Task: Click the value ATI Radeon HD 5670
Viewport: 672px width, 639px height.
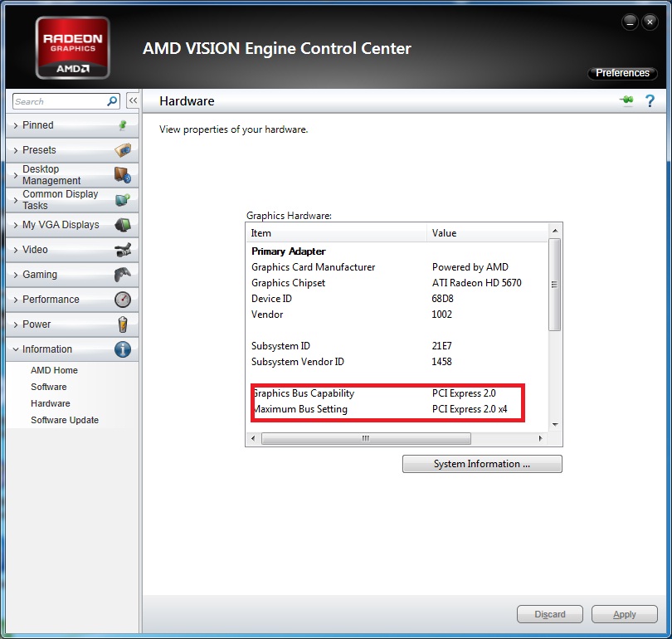Action: [x=476, y=283]
